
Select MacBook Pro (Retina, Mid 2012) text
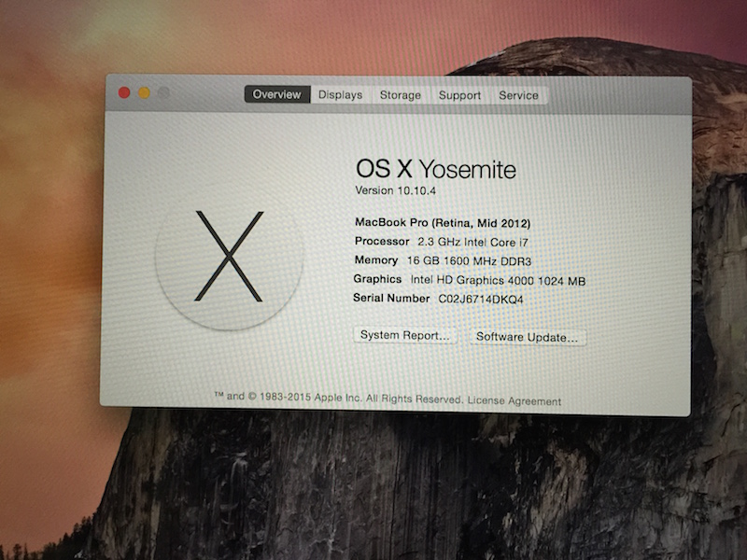click(443, 222)
